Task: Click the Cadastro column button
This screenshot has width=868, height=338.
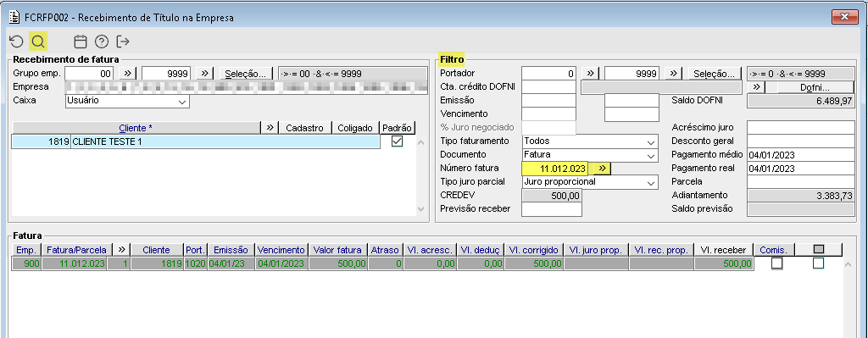Action: coord(305,128)
